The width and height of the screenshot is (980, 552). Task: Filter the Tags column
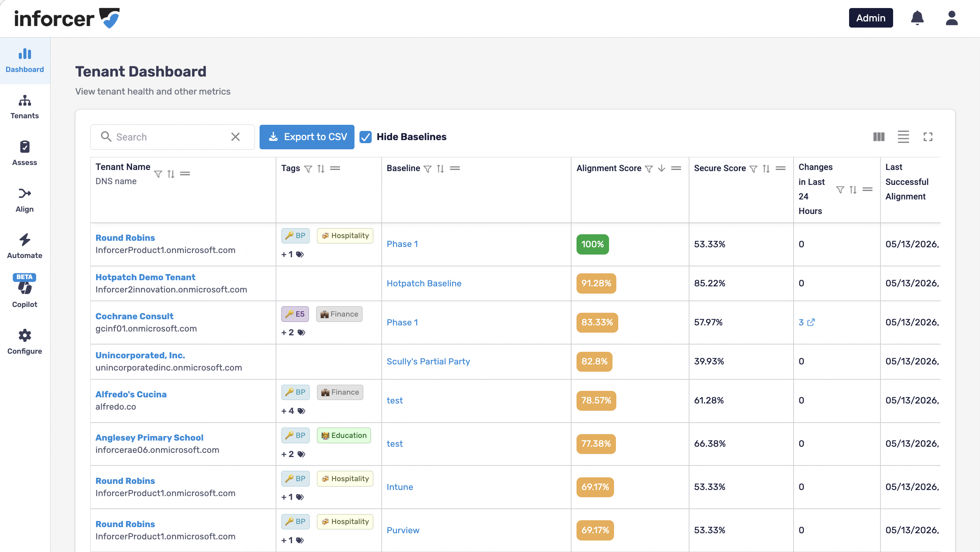point(308,169)
